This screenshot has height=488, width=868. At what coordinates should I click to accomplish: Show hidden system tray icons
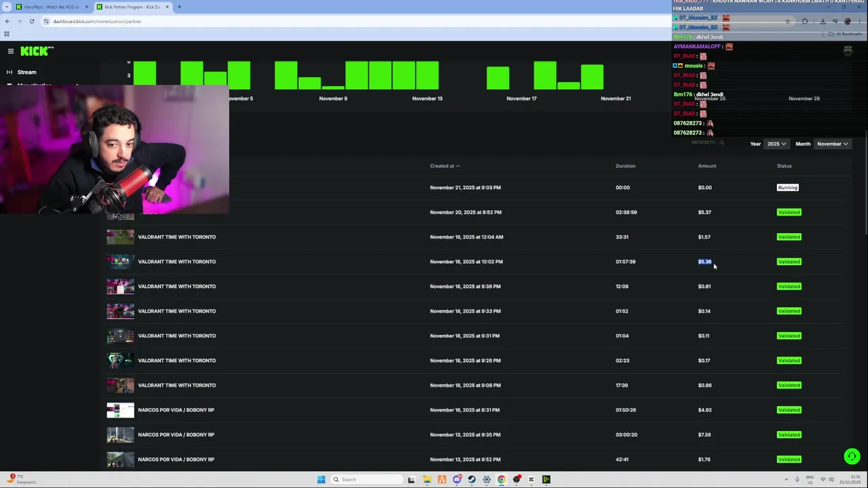tap(787, 479)
